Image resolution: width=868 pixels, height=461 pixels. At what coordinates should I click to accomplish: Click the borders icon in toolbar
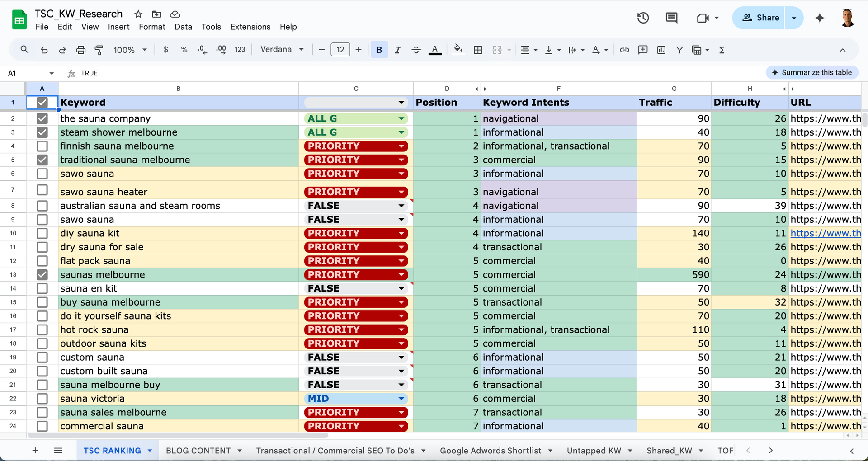[x=478, y=50]
